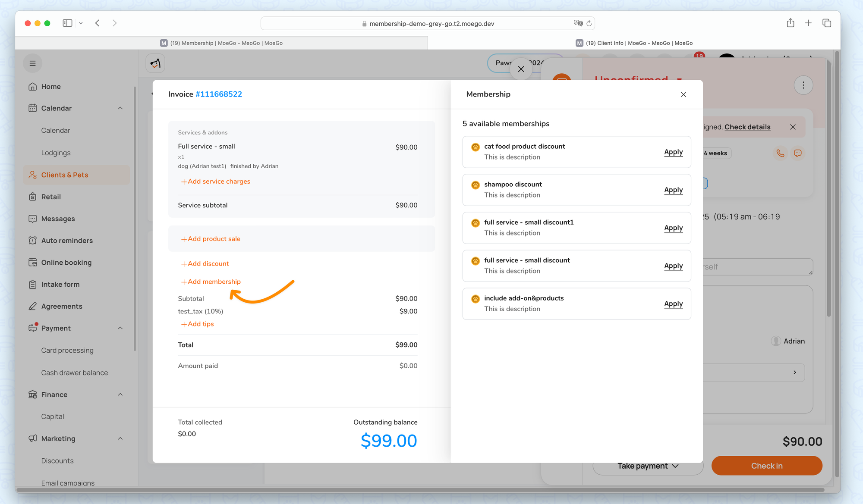The width and height of the screenshot is (863, 504).
Task: Click the Safari share icon
Action: click(790, 23)
